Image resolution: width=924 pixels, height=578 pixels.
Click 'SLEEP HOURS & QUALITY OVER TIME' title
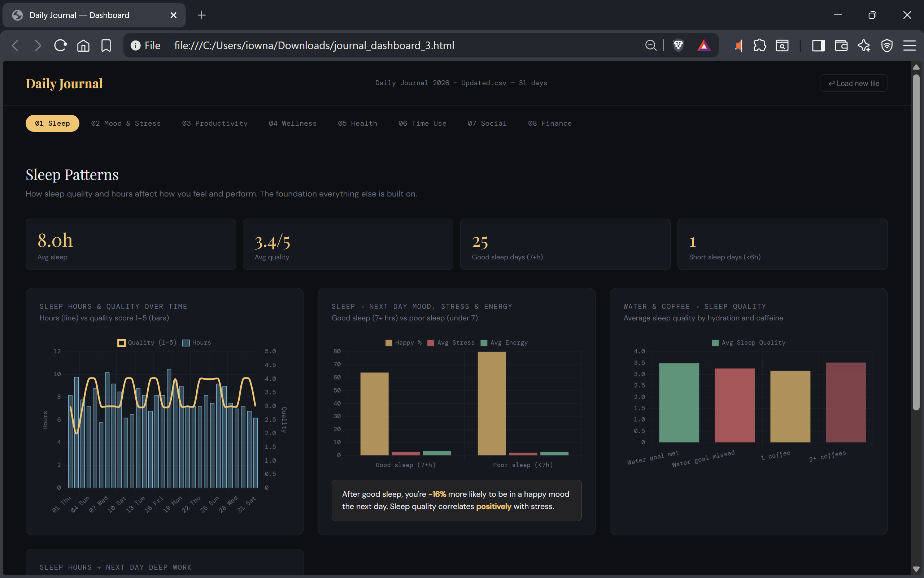[113, 306]
